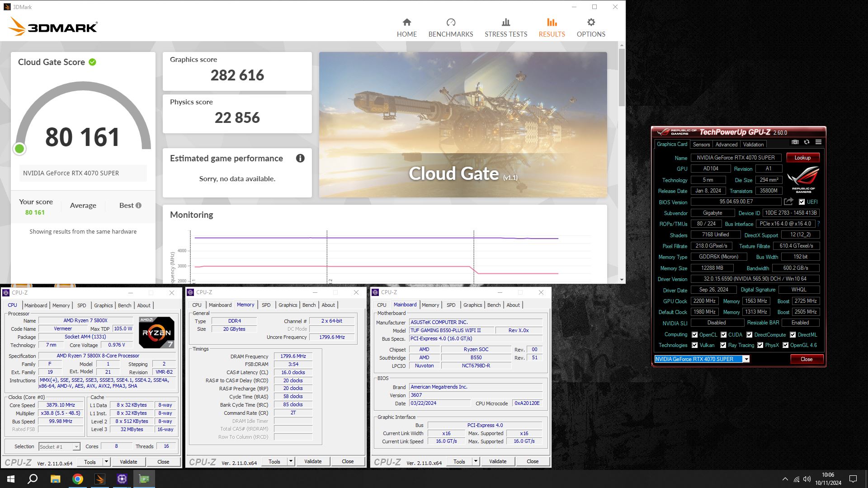This screenshot has width=868, height=488.
Task: Click the Cloud Gate benchmark preview image
Action: (463, 125)
